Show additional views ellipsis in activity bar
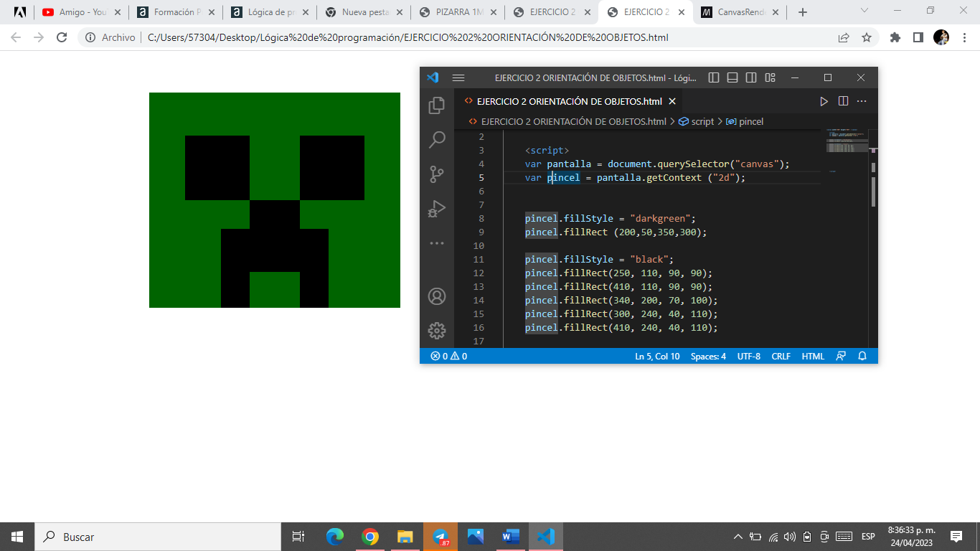 click(436, 243)
